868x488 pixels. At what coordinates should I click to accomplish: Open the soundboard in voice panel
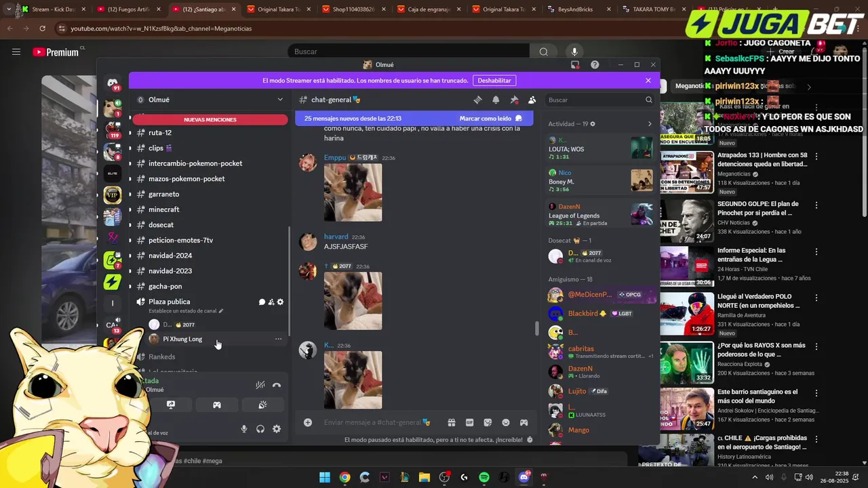coord(262,405)
